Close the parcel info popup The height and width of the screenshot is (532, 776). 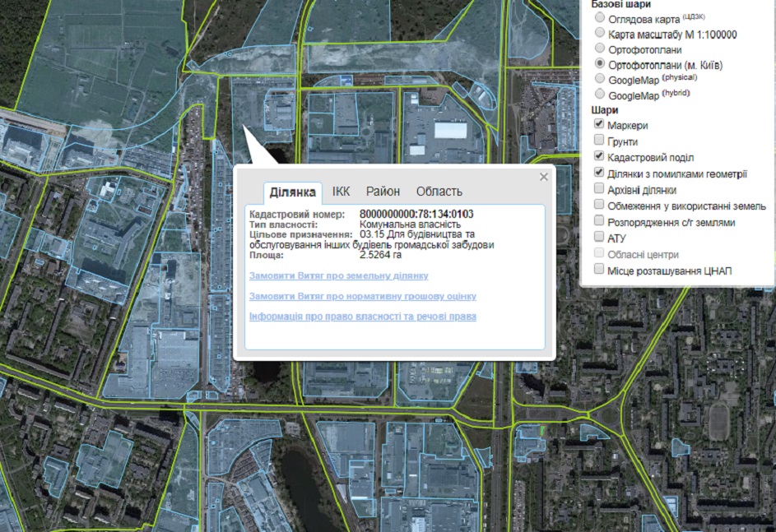point(543,177)
